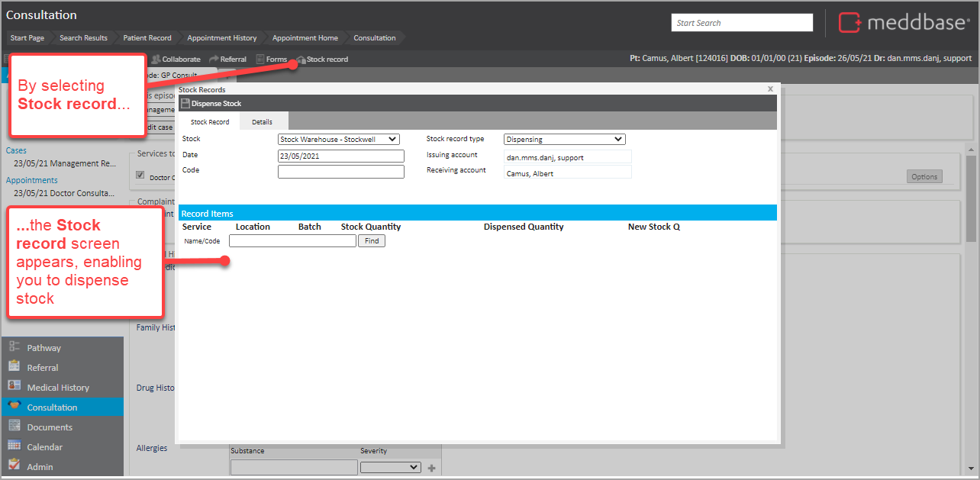
Task: Click the Receiving account field Camus, Albert
Action: point(567,172)
